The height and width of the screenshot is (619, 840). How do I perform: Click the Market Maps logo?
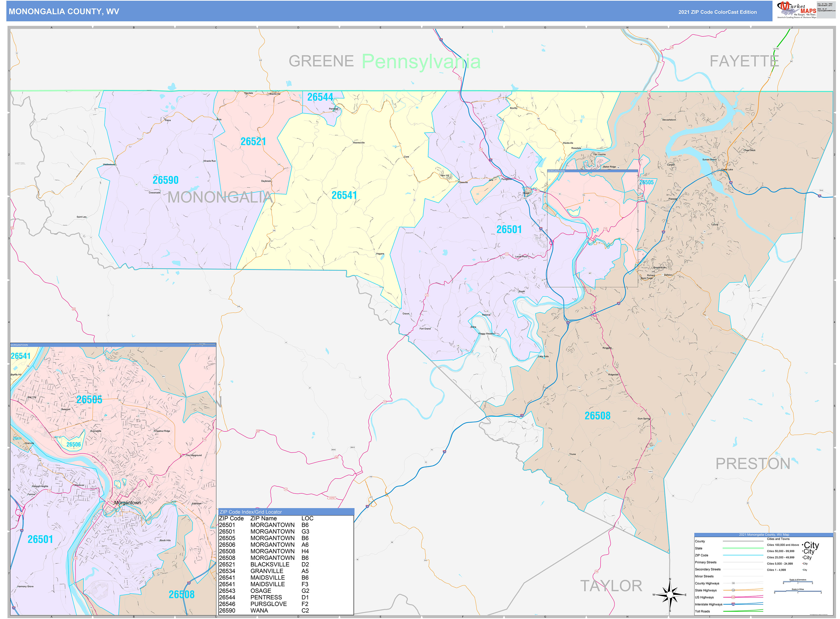[796, 9]
